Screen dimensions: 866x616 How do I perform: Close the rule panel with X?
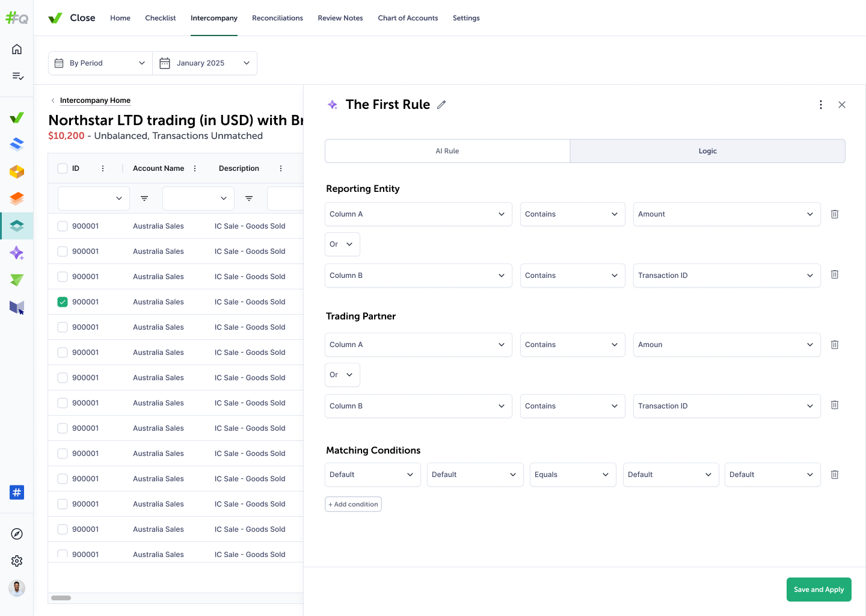click(x=842, y=105)
